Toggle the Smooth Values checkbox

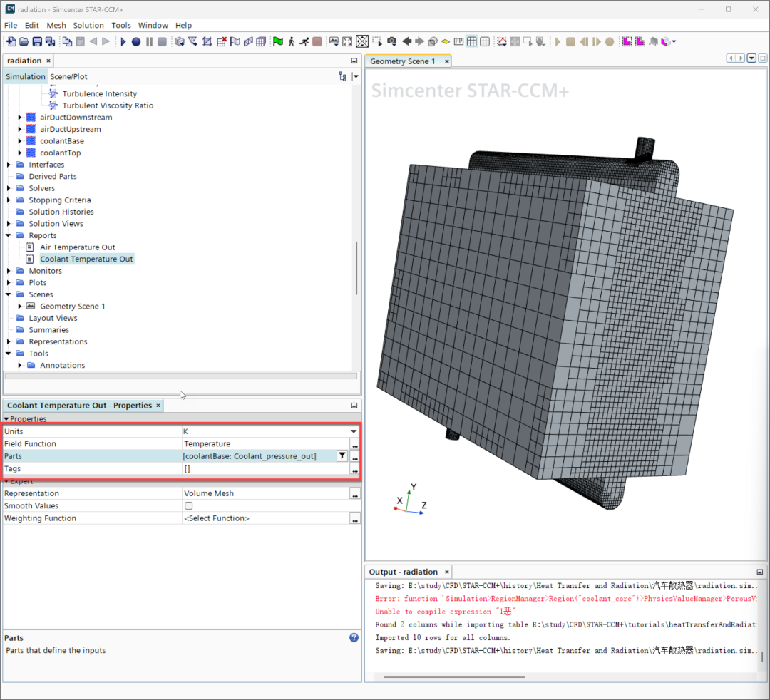[x=188, y=505]
